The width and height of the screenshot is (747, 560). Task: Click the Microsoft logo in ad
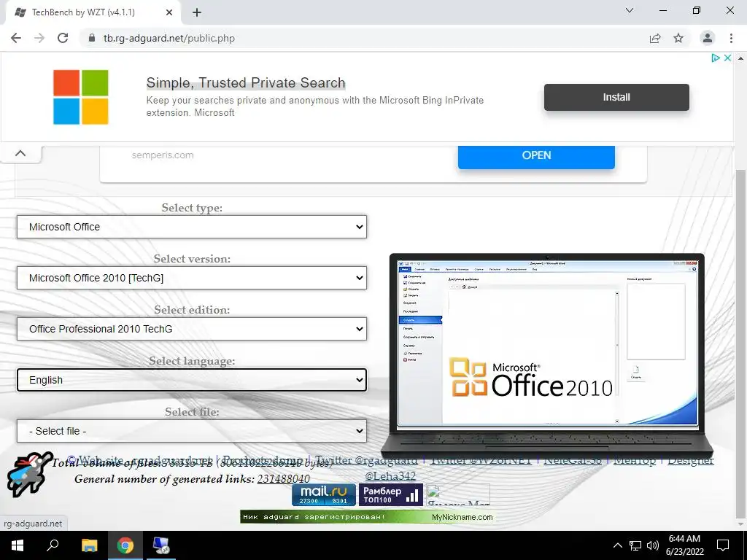click(80, 97)
